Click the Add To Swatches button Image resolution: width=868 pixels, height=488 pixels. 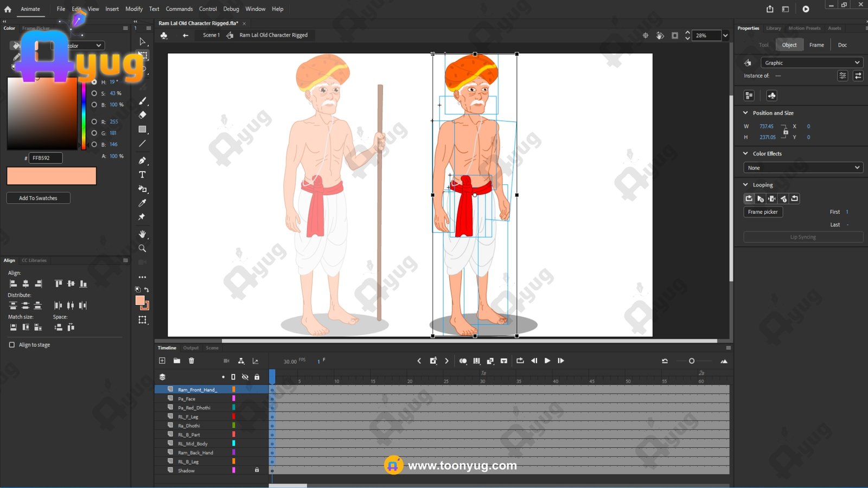click(x=38, y=198)
